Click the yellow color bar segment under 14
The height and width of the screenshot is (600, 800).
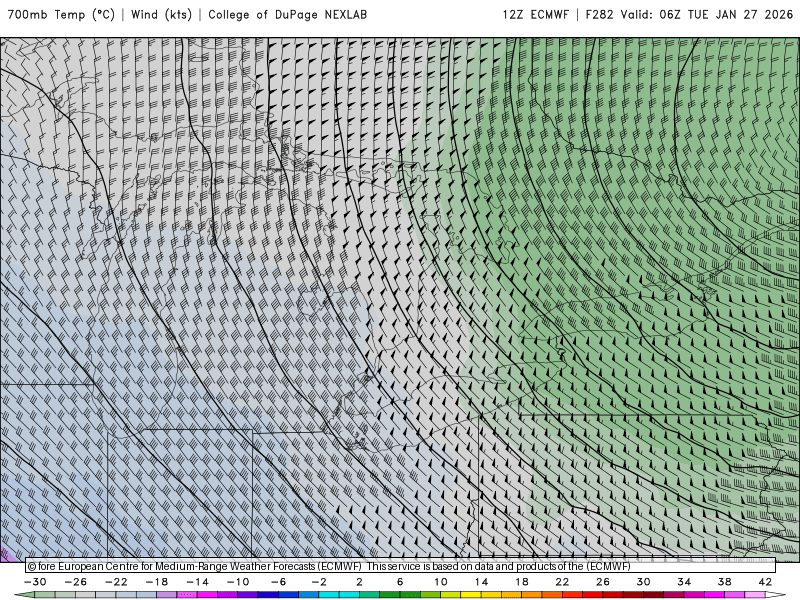coord(471,595)
